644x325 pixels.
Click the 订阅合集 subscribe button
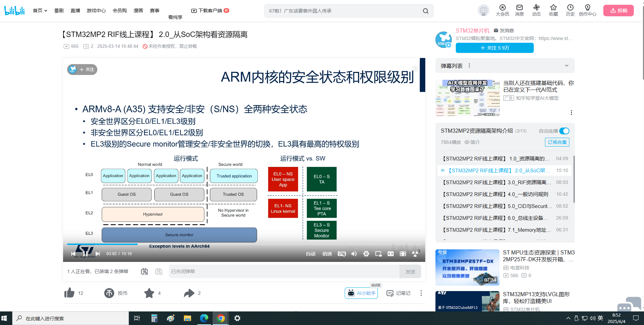point(557,142)
